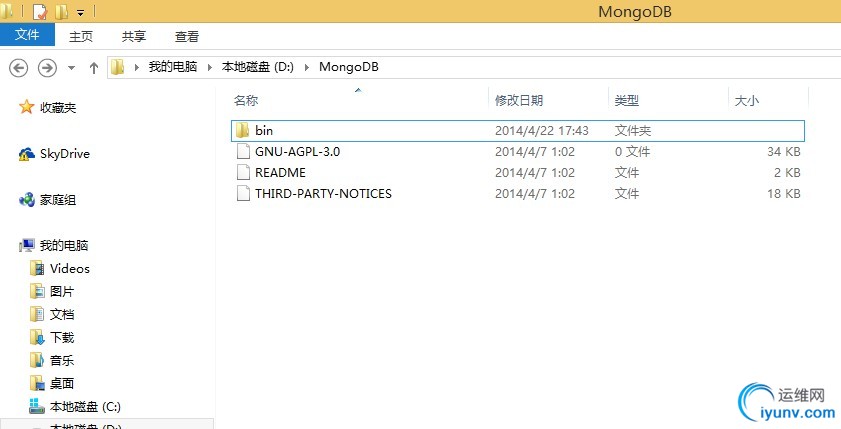Image resolution: width=841 pixels, height=429 pixels.
Task: Click the GNU-AGPL-3.0 file icon
Action: point(243,151)
